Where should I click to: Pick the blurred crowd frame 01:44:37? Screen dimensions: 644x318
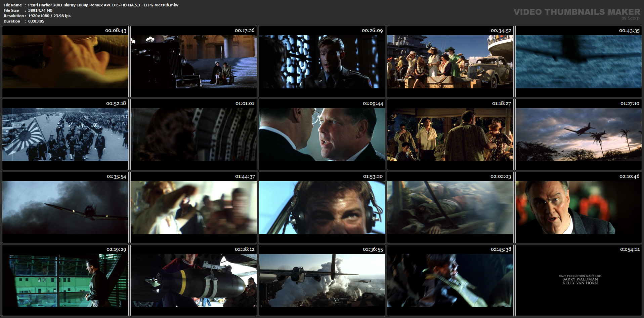(x=194, y=207)
